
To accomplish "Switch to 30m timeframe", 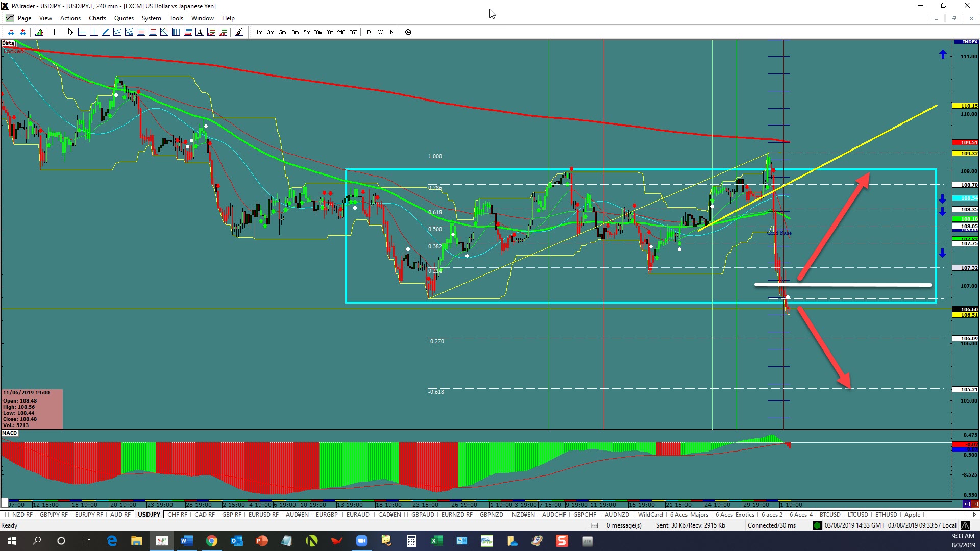I will pyautogui.click(x=317, y=32).
